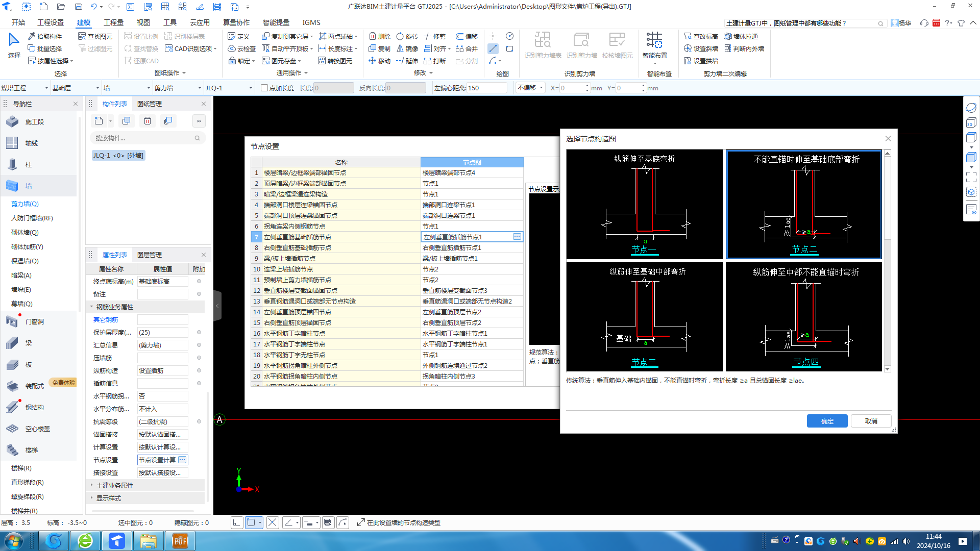Select the 镜像 mirror tool
The width and height of the screenshot is (980, 551).
pyautogui.click(x=407, y=48)
